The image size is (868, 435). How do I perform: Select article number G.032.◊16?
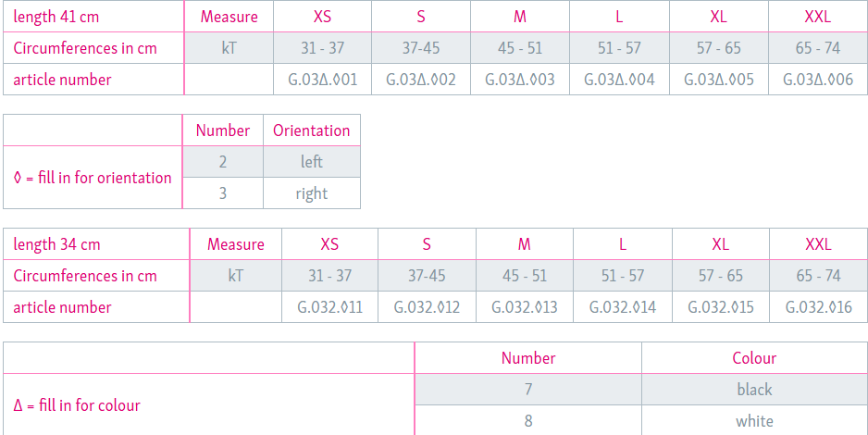tap(818, 307)
